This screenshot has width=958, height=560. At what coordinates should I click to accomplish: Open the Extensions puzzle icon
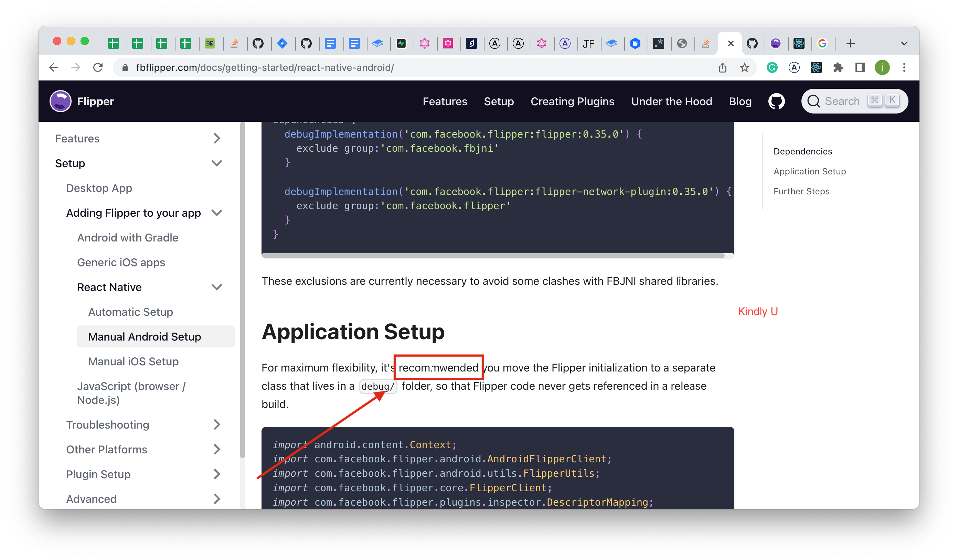coord(838,68)
